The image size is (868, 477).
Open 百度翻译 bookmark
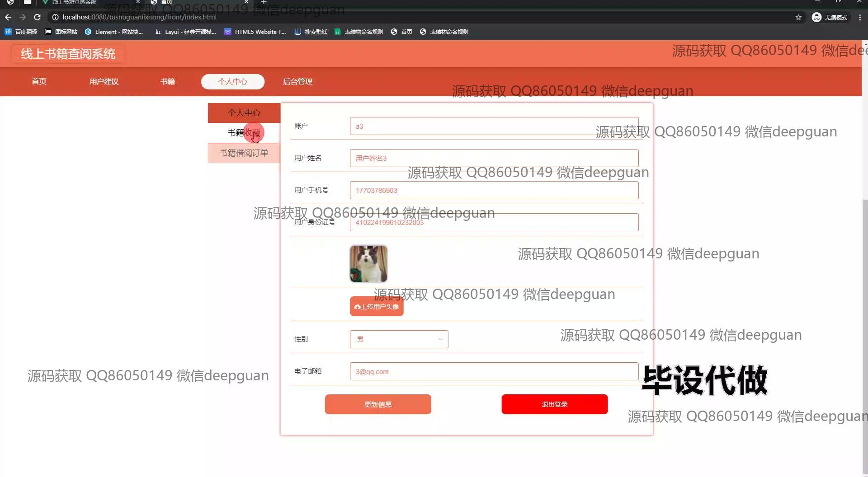(x=21, y=32)
